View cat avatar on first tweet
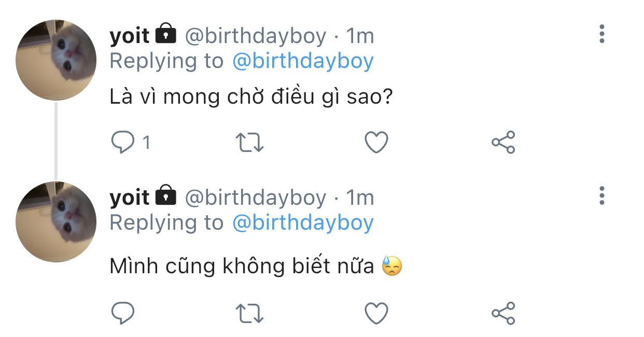The width and height of the screenshot is (644, 337). pyautogui.click(x=56, y=60)
